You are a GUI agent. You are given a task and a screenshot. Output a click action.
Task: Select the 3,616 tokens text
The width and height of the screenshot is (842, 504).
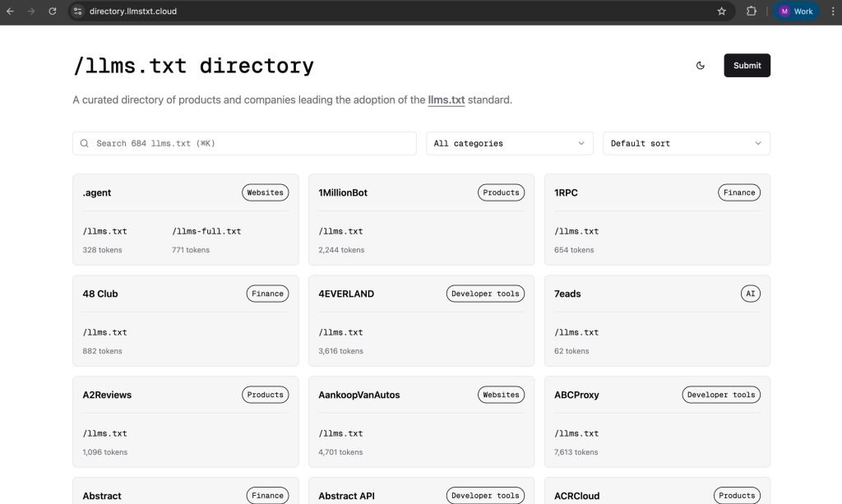coord(340,351)
